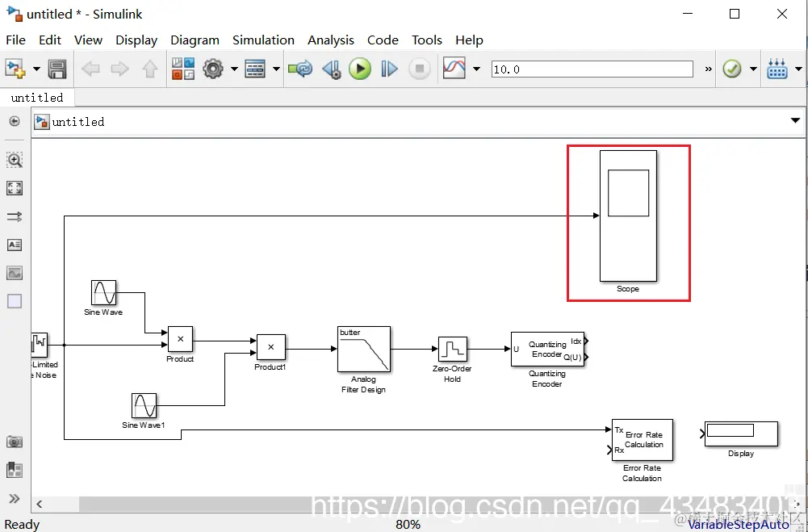Navigate back using the left arrow
Viewport: 808px width, 532px height.
[x=90, y=69]
